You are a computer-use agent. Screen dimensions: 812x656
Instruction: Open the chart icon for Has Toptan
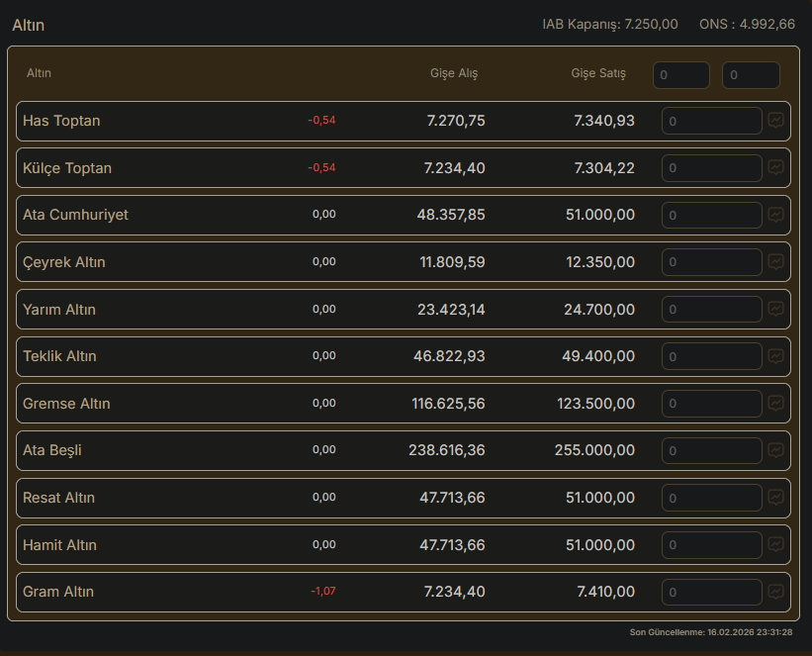click(776, 121)
